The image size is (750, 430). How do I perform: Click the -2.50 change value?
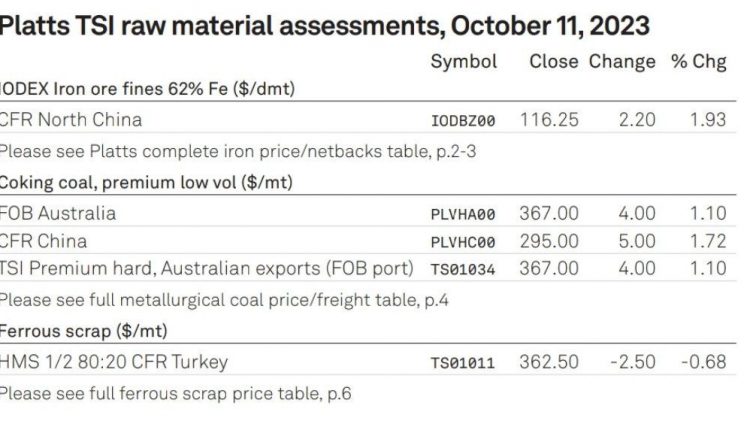(633, 362)
